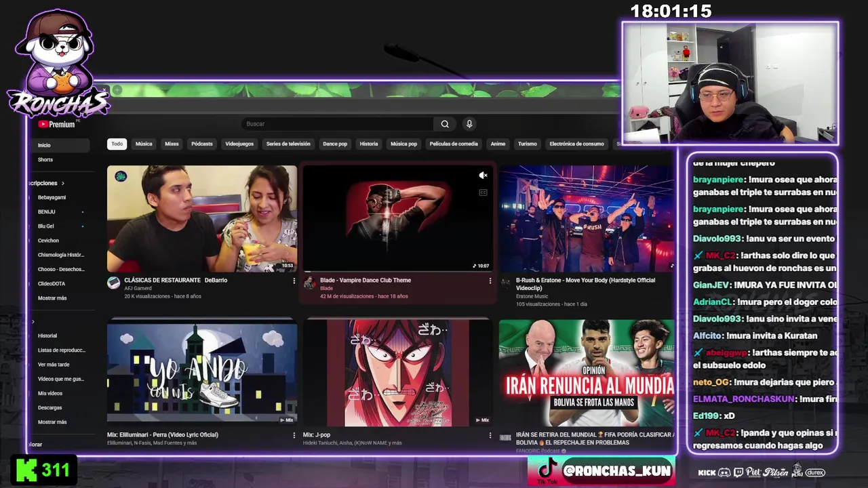Select the Videojuegos filter chip
This screenshot has width=868, height=488.
click(239, 144)
